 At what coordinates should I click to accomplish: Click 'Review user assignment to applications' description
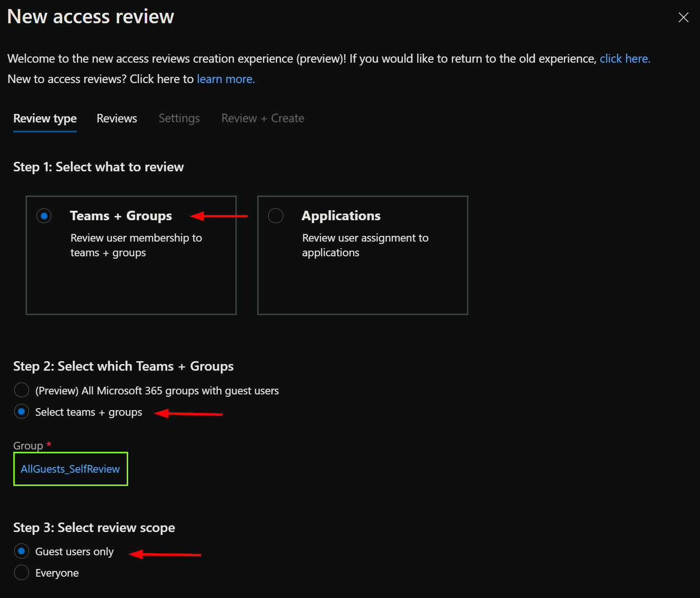pos(365,245)
